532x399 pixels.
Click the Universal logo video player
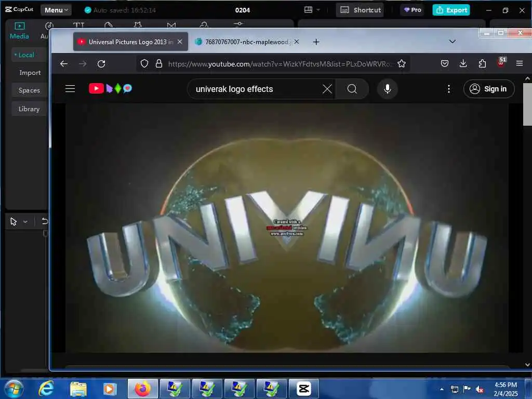(287, 228)
